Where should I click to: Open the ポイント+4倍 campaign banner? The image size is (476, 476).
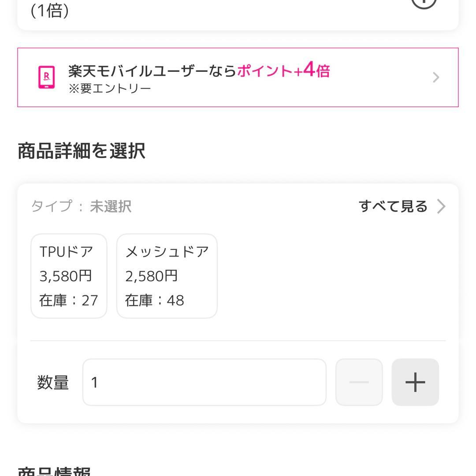tap(238, 77)
